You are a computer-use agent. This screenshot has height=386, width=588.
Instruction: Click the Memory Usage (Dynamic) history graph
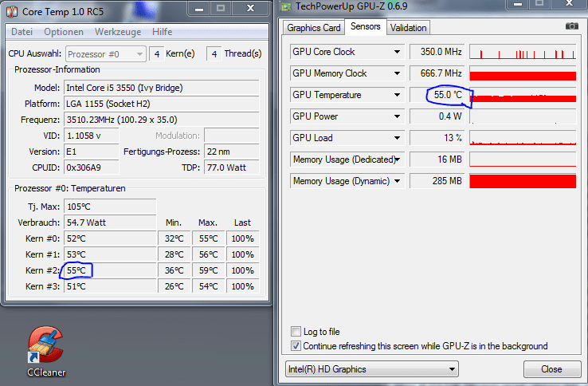523,181
